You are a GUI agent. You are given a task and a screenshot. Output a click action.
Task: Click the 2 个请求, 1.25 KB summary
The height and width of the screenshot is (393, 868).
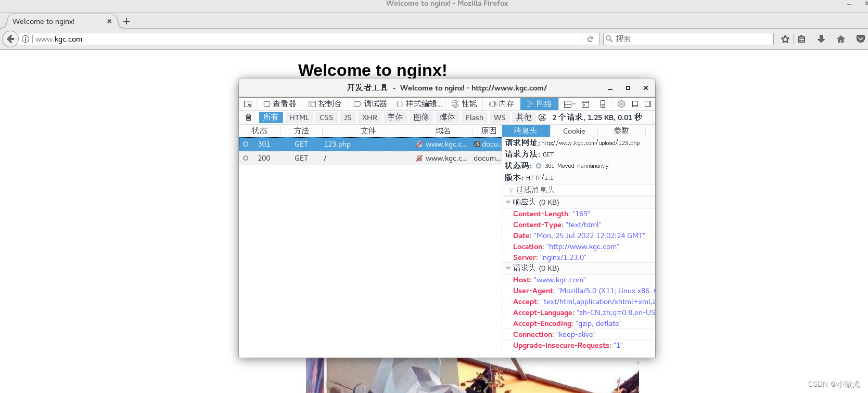pos(597,117)
